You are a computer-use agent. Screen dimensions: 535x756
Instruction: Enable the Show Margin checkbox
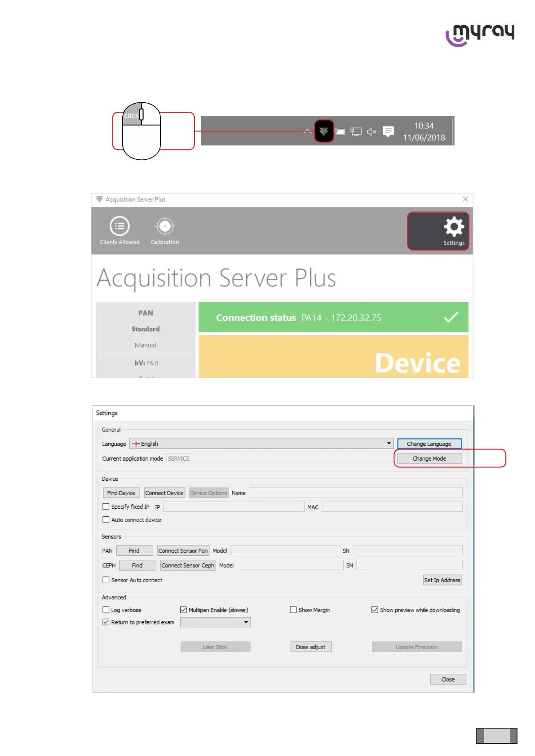tap(293, 610)
